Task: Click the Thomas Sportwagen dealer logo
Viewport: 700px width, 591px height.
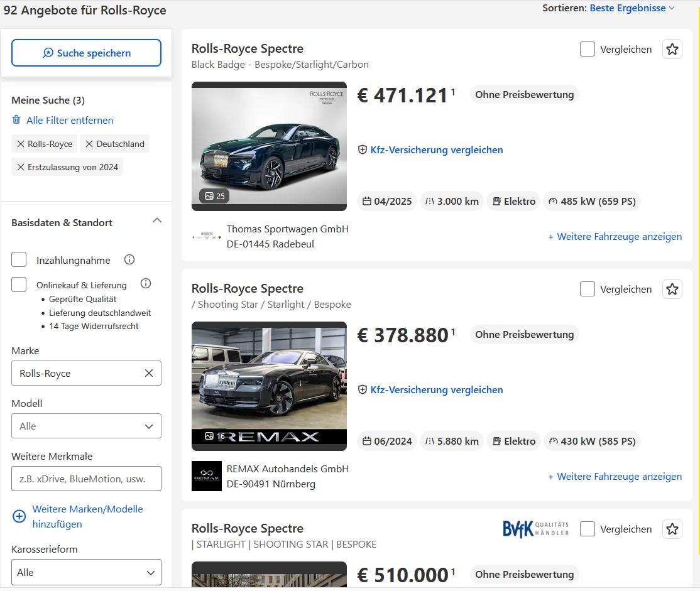Action: click(x=207, y=236)
